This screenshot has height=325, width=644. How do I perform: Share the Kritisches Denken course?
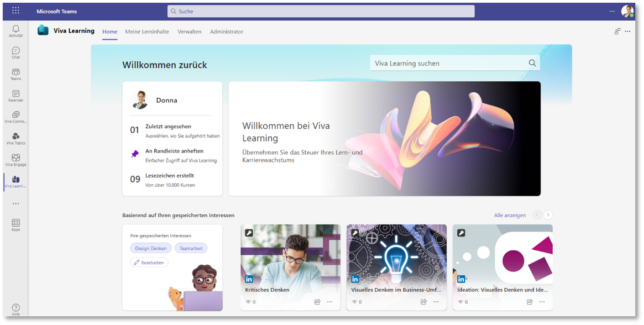(317, 302)
